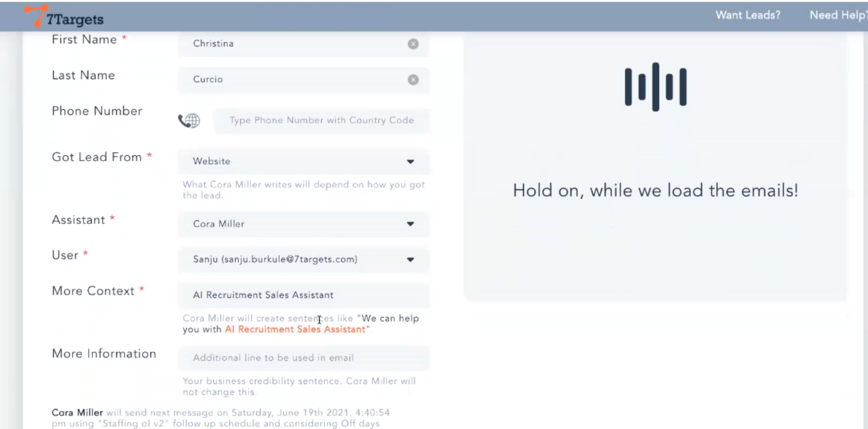
Task: Clear the Last Name field with its X icon
Action: (x=413, y=80)
